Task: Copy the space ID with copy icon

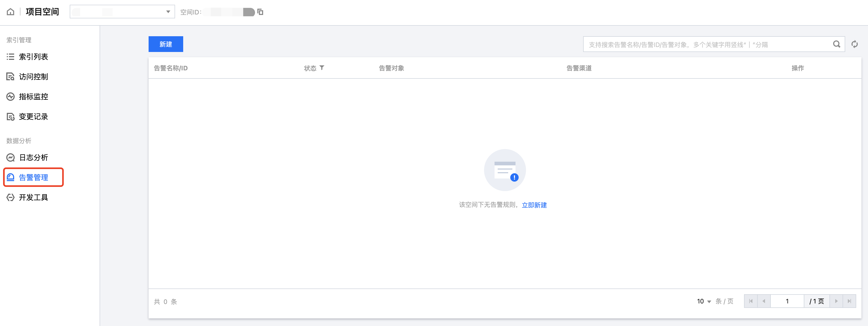Action: pyautogui.click(x=260, y=12)
